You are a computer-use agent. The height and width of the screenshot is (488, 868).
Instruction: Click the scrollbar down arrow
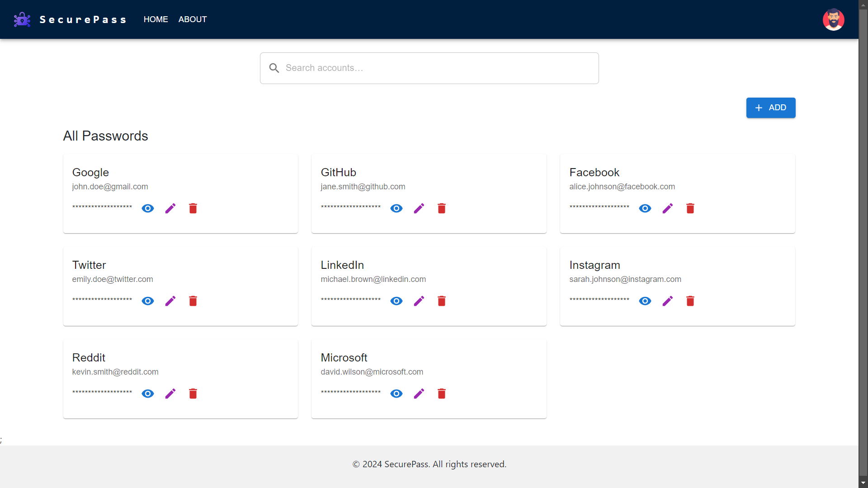point(863,483)
